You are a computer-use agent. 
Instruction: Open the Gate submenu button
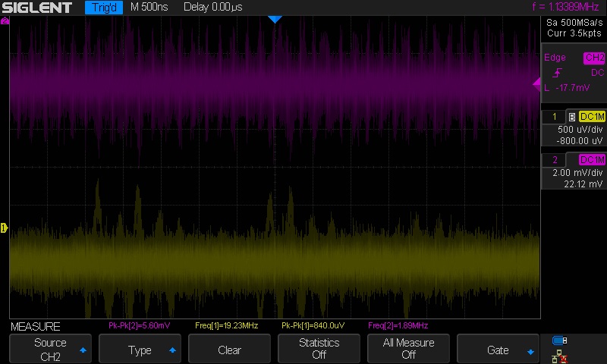point(498,349)
